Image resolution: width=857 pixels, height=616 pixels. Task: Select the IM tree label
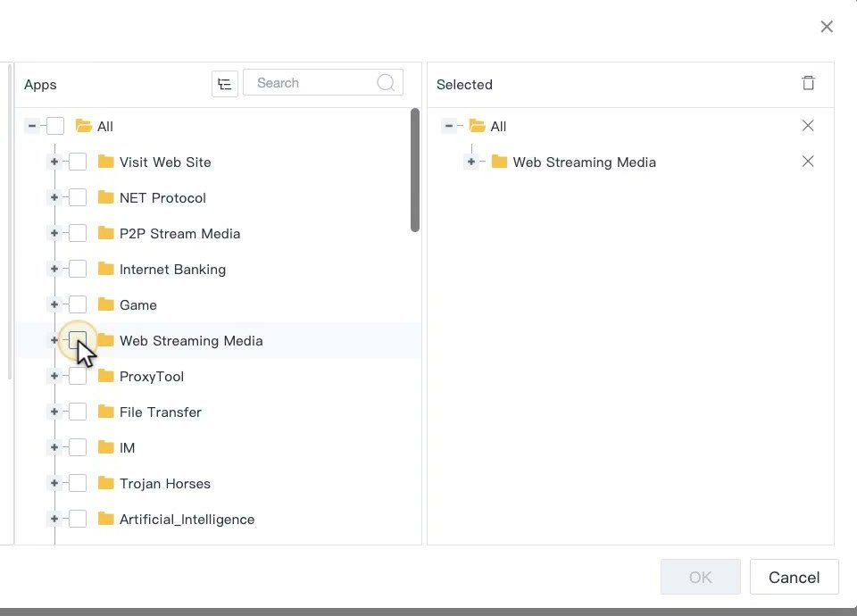click(127, 448)
